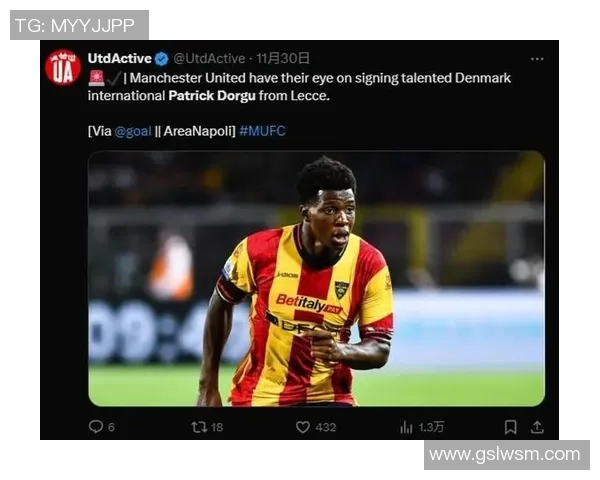Open the @UtdActive handle link
The width and height of the screenshot is (600, 480).
(x=209, y=59)
